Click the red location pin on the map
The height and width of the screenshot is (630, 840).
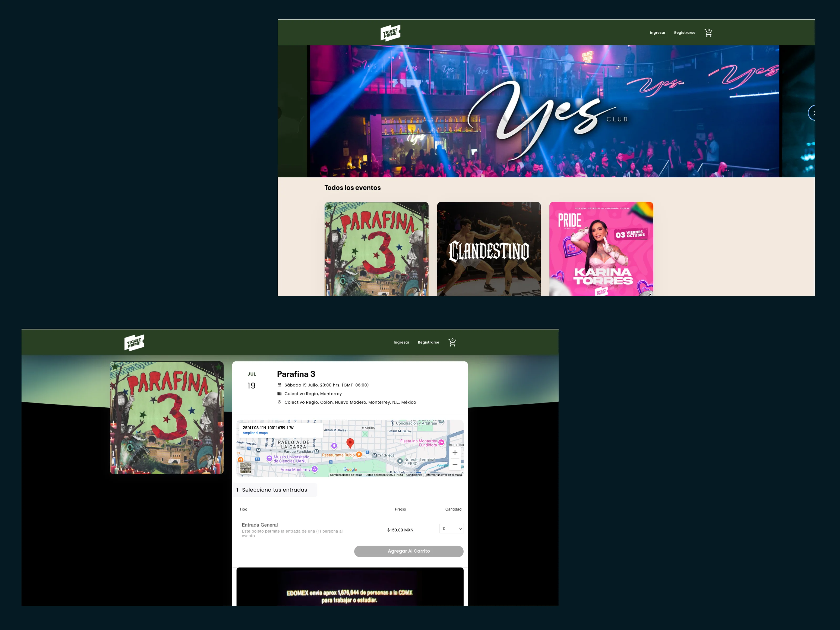coord(350,443)
